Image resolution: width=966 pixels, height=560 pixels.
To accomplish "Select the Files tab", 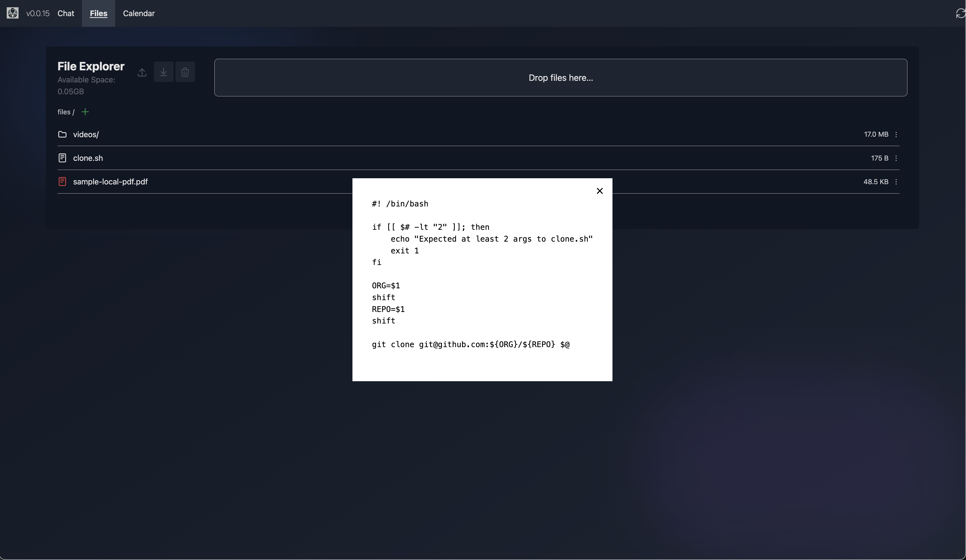I will pyautogui.click(x=98, y=13).
